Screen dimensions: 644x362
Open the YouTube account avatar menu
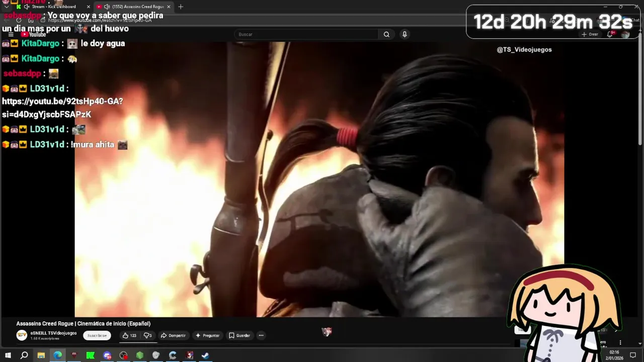(625, 34)
